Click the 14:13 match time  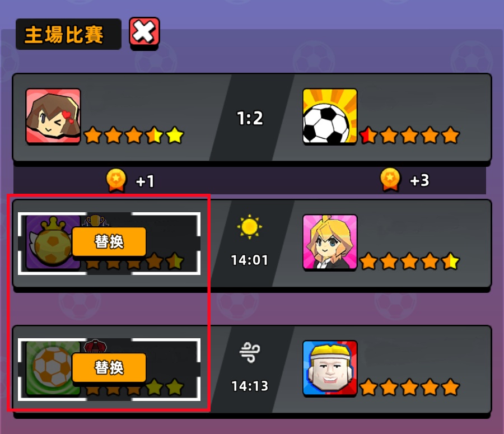pyautogui.click(x=249, y=386)
